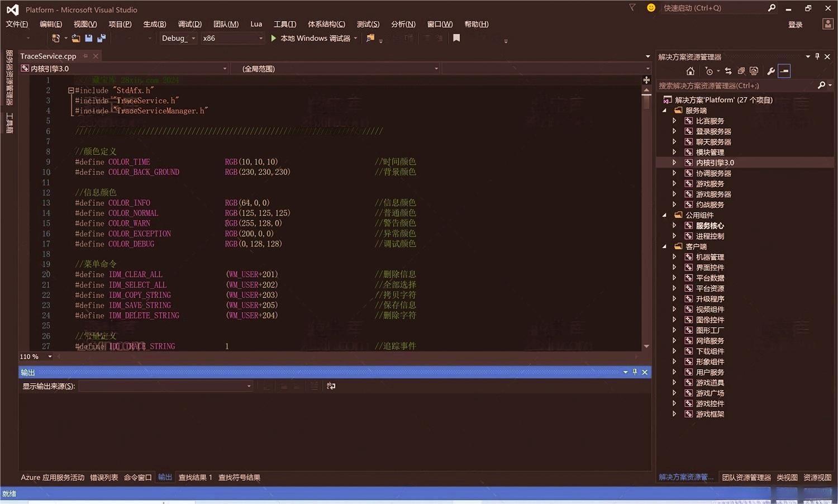Open the 显示输出来源 dropdown
This screenshot has height=504, width=838.
[x=165, y=386]
